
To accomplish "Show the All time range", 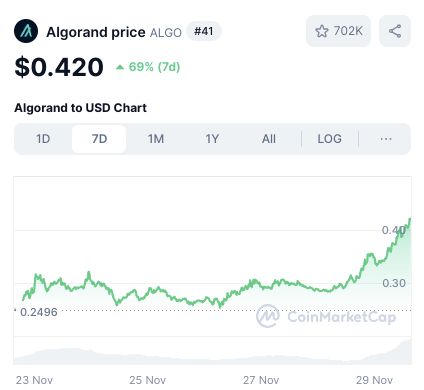I will click(269, 139).
